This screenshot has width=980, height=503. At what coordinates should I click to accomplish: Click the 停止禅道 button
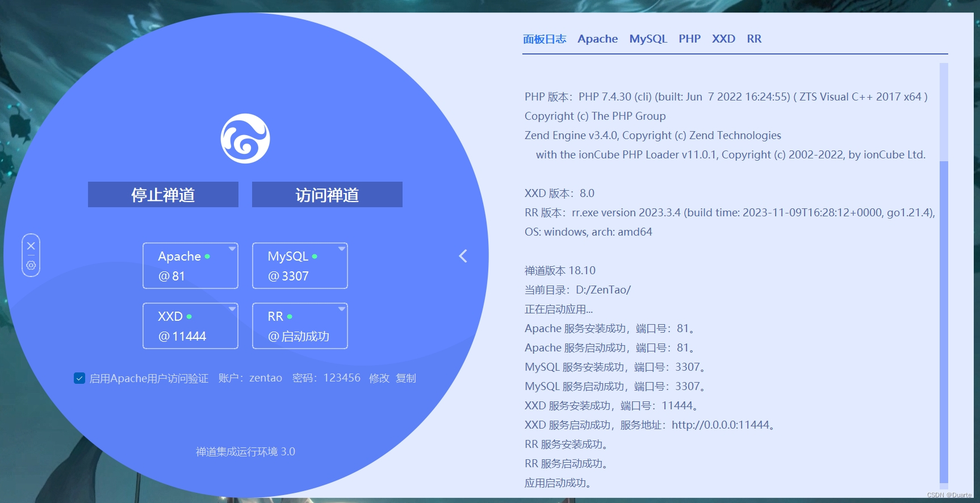[x=163, y=195]
